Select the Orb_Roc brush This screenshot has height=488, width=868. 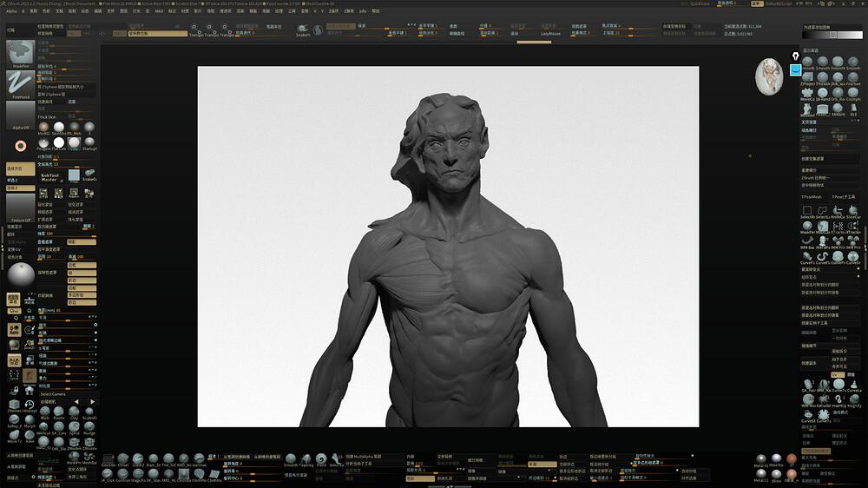838,93
